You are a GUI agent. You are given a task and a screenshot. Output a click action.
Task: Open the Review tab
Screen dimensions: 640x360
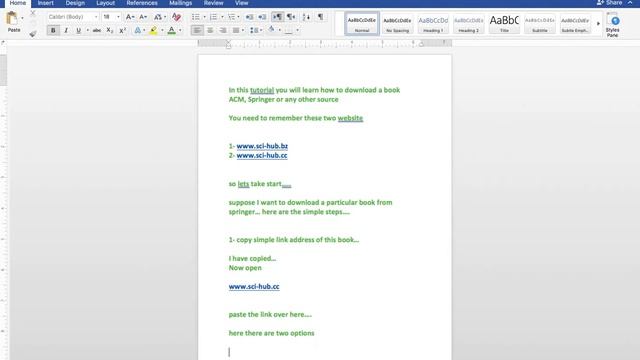click(213, 3)
